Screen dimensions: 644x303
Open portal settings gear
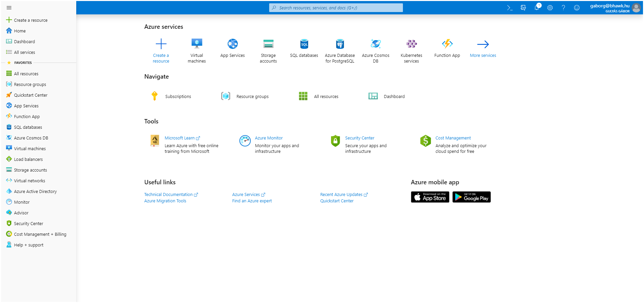(550, 8)
